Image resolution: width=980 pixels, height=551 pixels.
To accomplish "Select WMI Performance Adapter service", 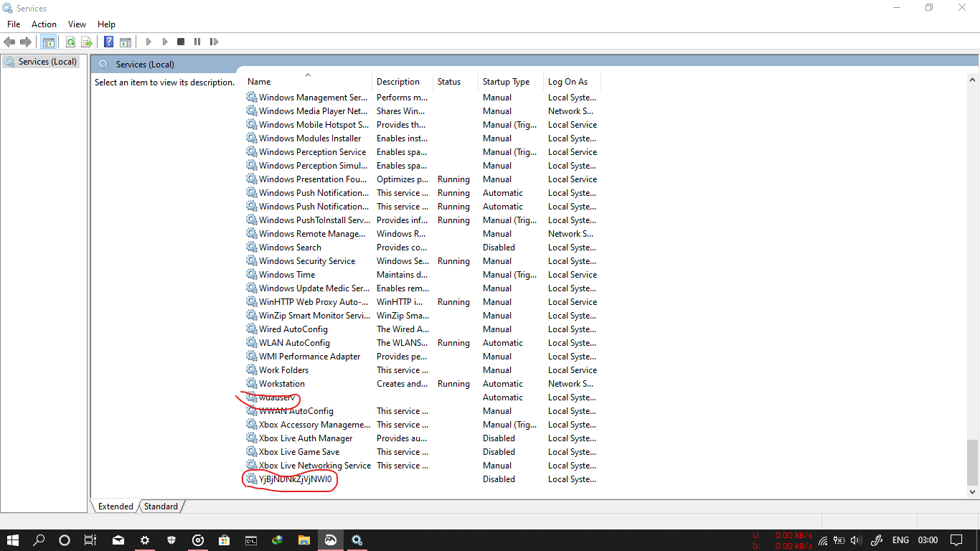I will pos(423,357).
